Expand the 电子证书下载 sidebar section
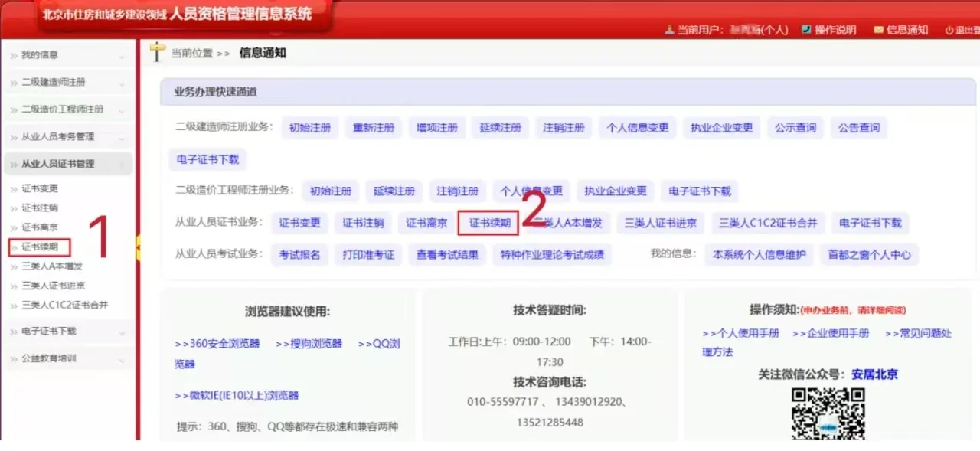The image size is (980, 451). [x=47, y=333]
